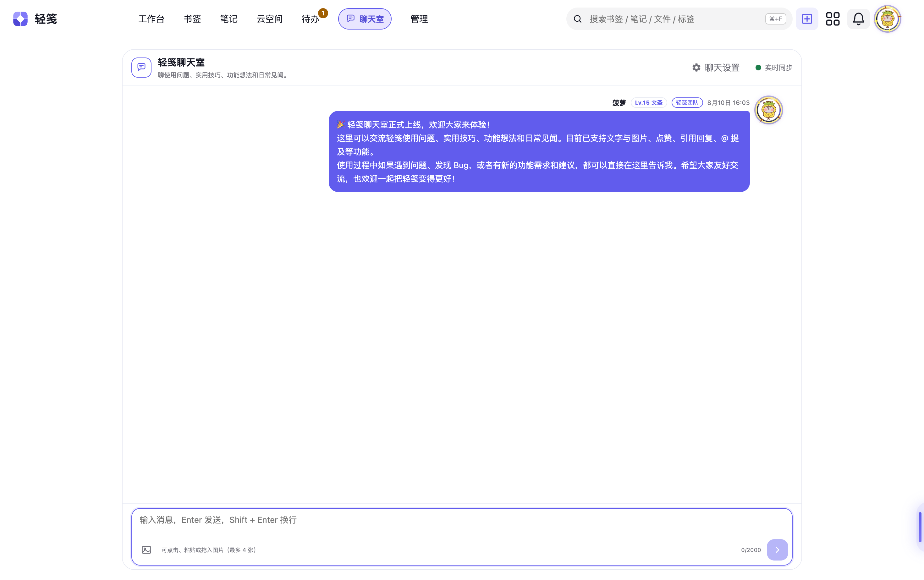Open 聊天设置 button

tap(716, 68)
